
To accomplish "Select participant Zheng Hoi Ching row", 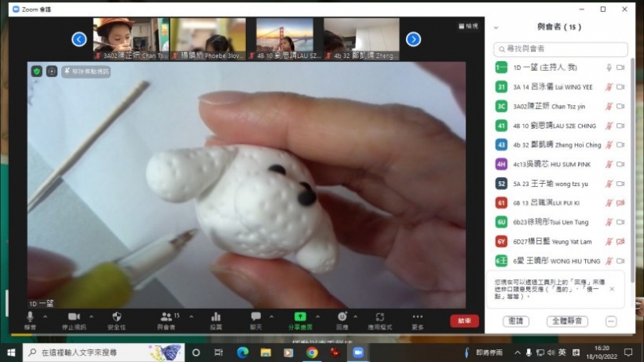I will coord(560,145).
